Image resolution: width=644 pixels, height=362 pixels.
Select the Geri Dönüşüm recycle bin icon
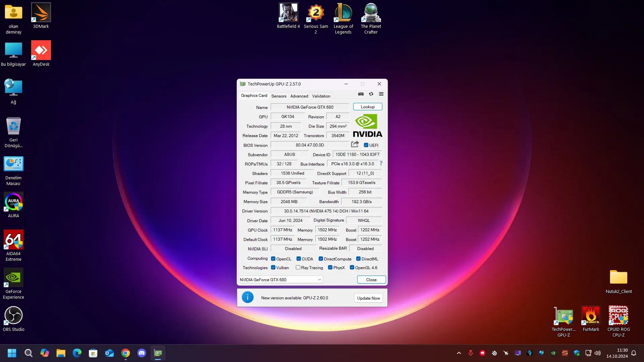point(13,132)
